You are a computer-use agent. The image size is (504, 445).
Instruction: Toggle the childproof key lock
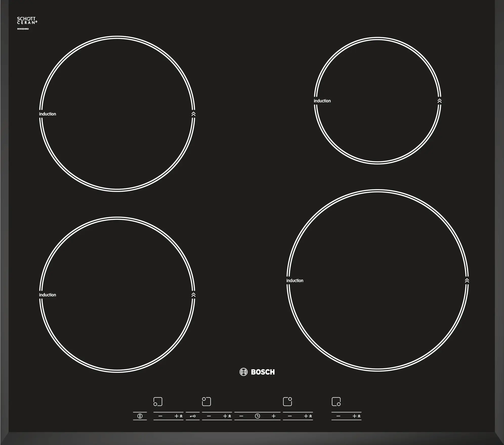click(193, 416)
